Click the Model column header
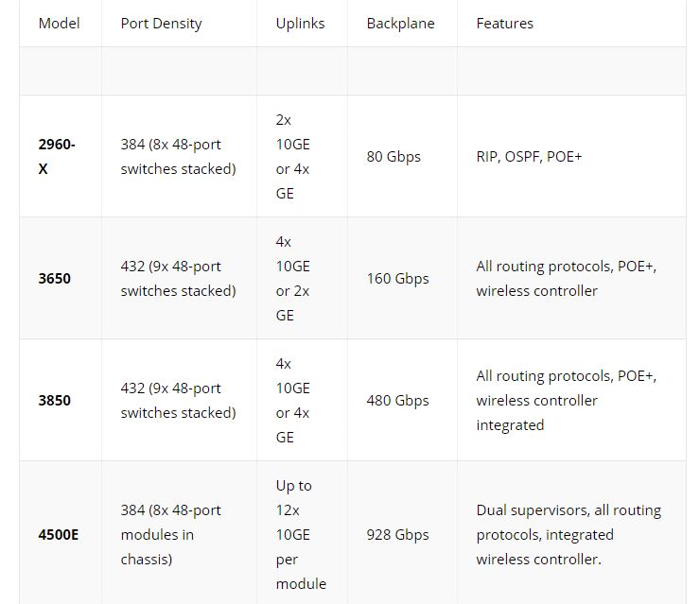Image resolution: width=700 pixels, height=604 pixels. coord(59,24)
